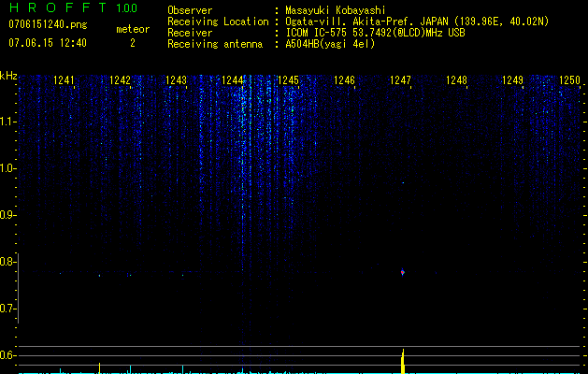Click the Receiver label
Viewport: 588px width, 374px height.
point(190,33)
